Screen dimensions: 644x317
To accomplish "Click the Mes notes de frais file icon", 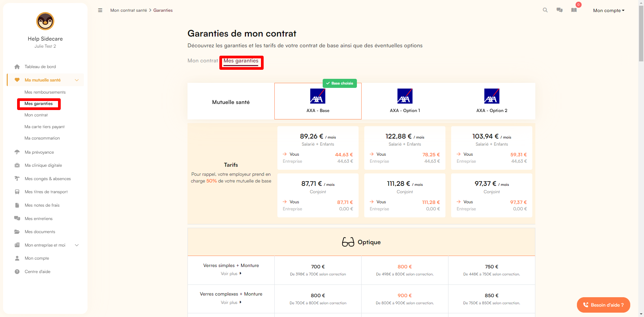I will (17, 205).
